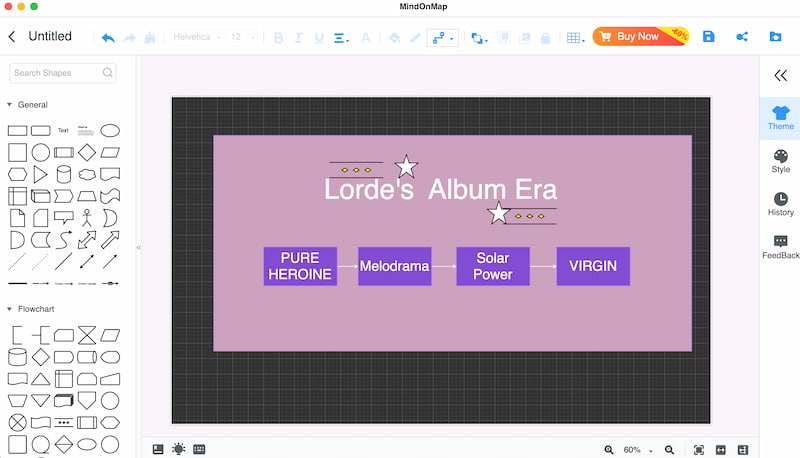Image resolution: width=800 pixels, height=458 pixels.
Task: Select the ellipse shape in General
Action: click(x=110, y=131)
